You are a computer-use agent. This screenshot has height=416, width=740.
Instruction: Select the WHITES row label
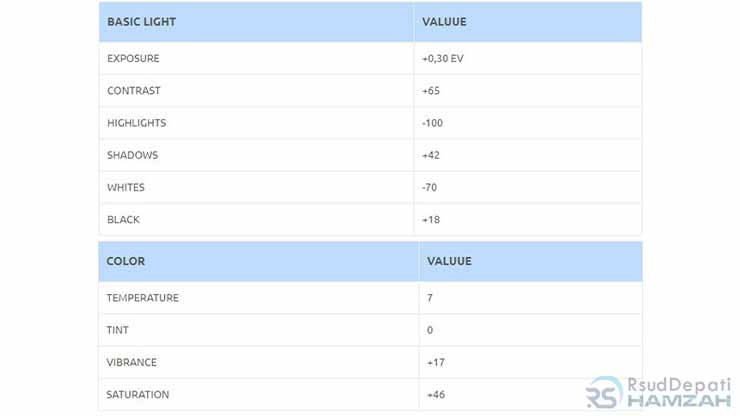click(126, 187)
